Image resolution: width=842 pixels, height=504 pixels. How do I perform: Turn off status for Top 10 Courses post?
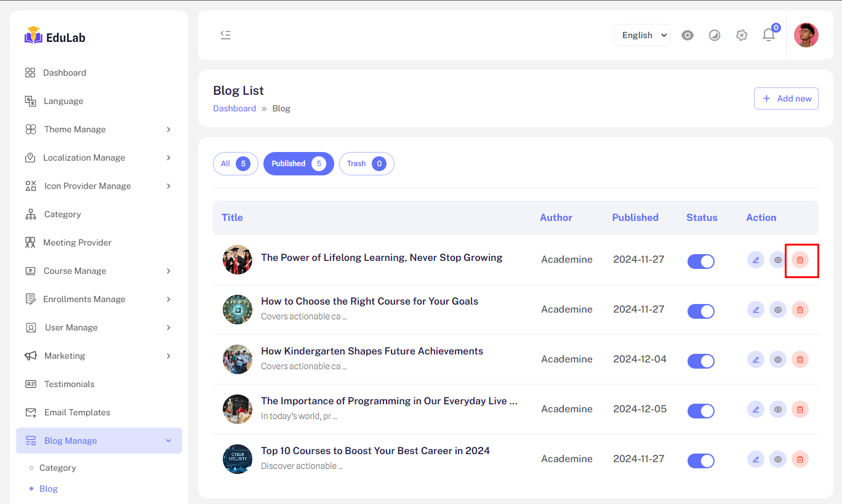pyautogui.click(x=700, y=460)
